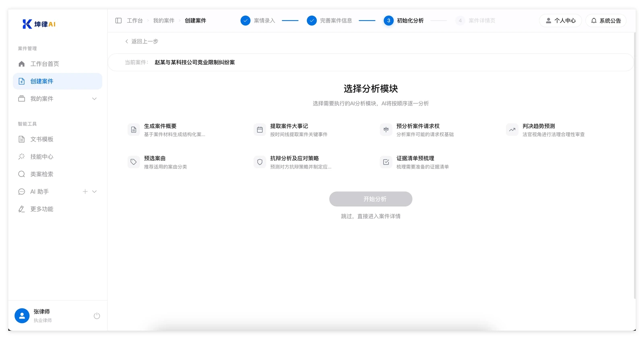Click the checkbox icon for 证据清单预梳理
This screenshot has height=339, width=644.
386,162
